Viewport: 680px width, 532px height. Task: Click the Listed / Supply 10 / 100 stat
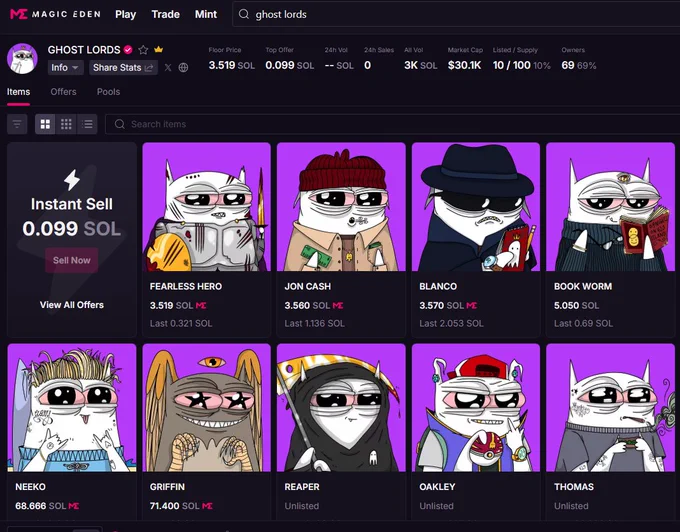[x=522, y=59]
